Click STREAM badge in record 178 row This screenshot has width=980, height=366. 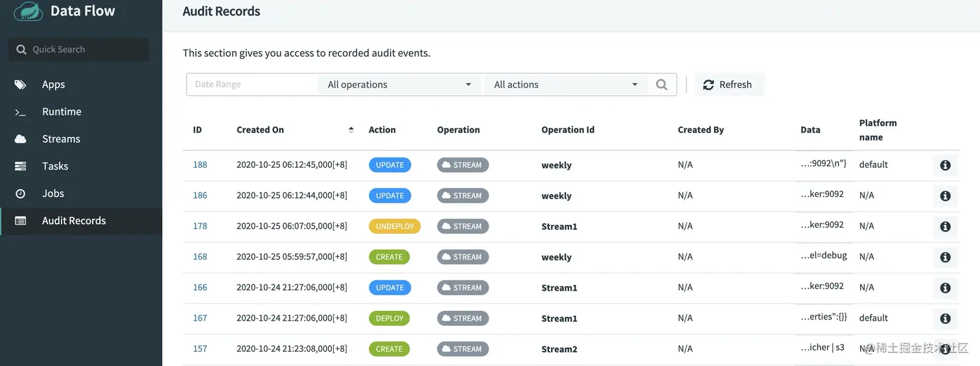click(463, 226)
